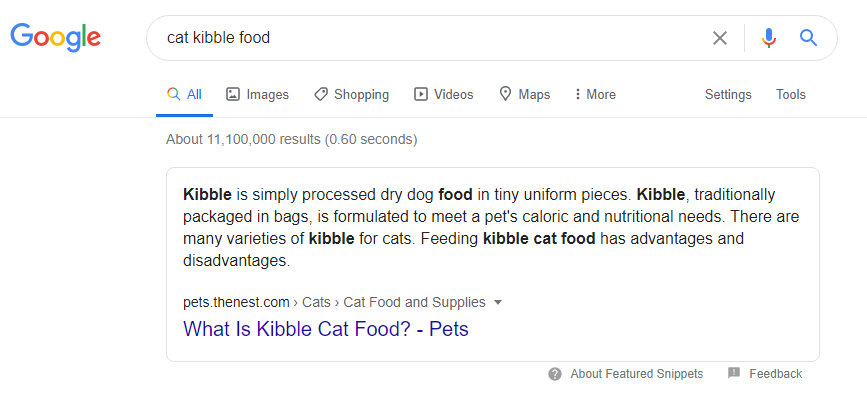Click the Images tab picture icon

pos(233,94)
